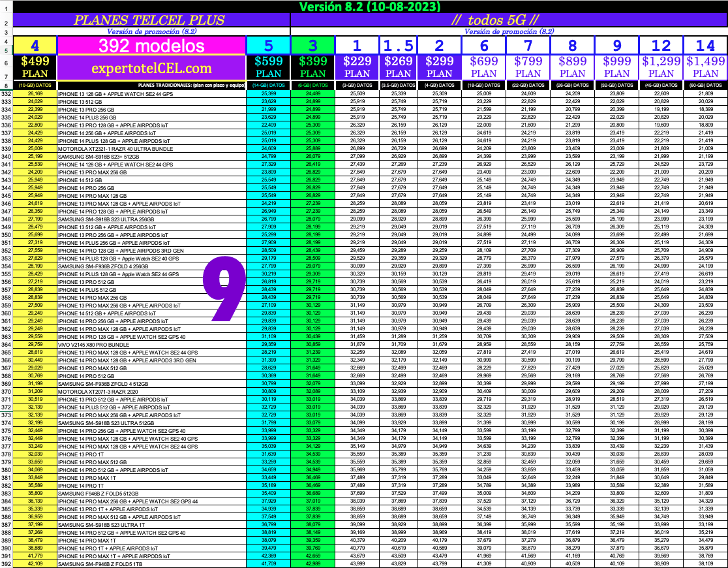Screen dimensions: 728x568
Task: Select the "$999 PLAN" header cell
Action: coord(617,68)
